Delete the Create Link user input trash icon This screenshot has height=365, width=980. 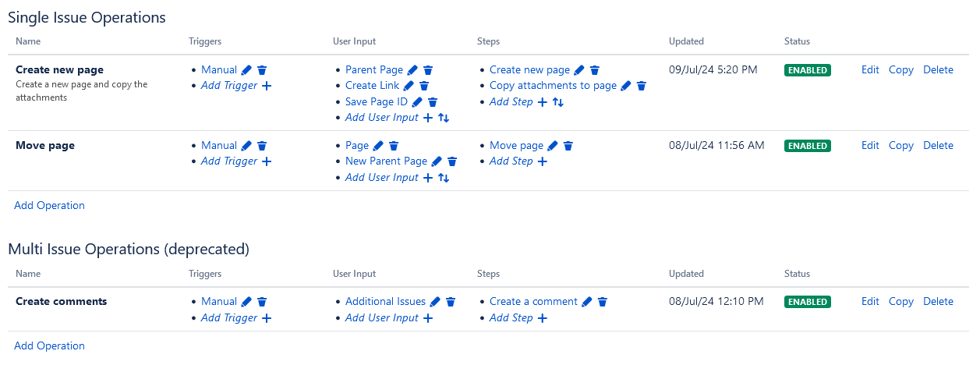tap(424, 86)
